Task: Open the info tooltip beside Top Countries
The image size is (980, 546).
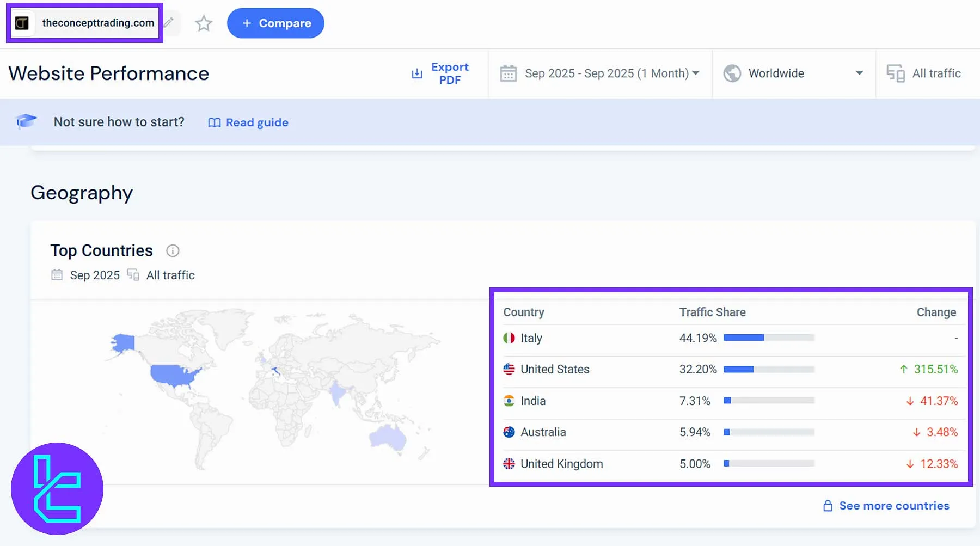Action: 173,250
